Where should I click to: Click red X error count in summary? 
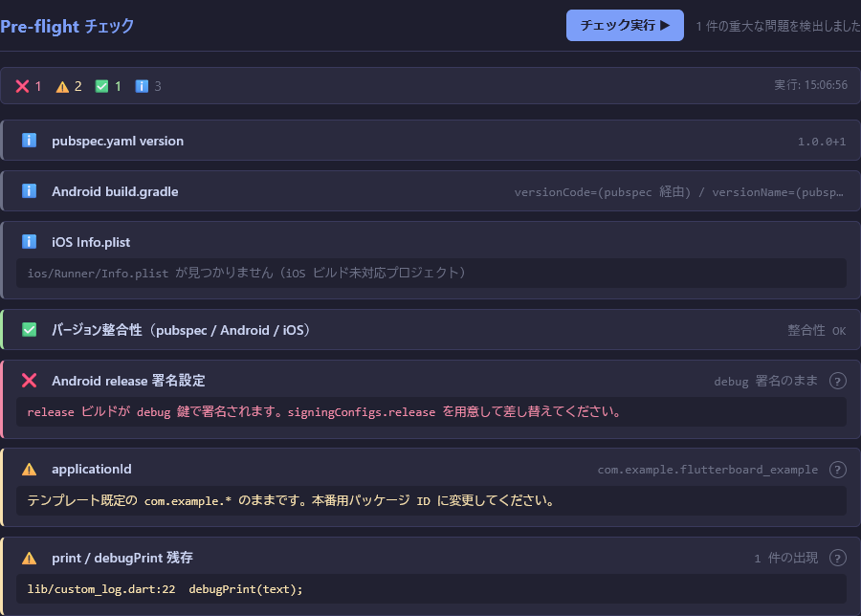coord(29,86)
